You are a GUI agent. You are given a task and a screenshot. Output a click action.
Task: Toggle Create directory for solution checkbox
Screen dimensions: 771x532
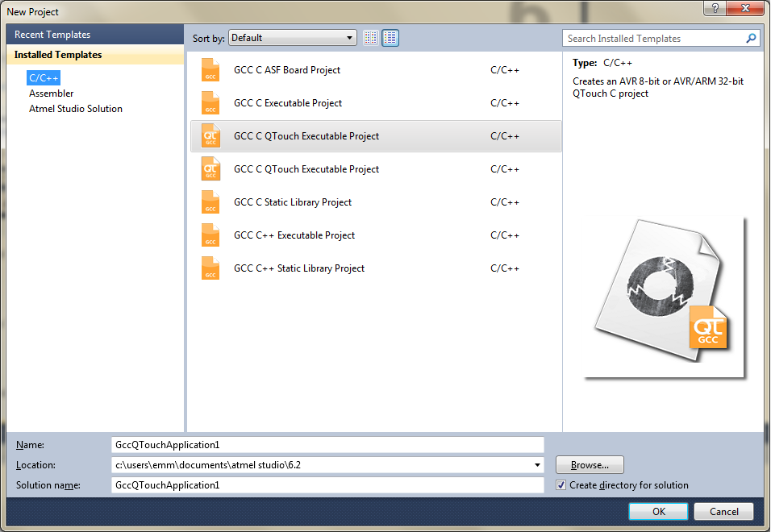click(561, 484)
